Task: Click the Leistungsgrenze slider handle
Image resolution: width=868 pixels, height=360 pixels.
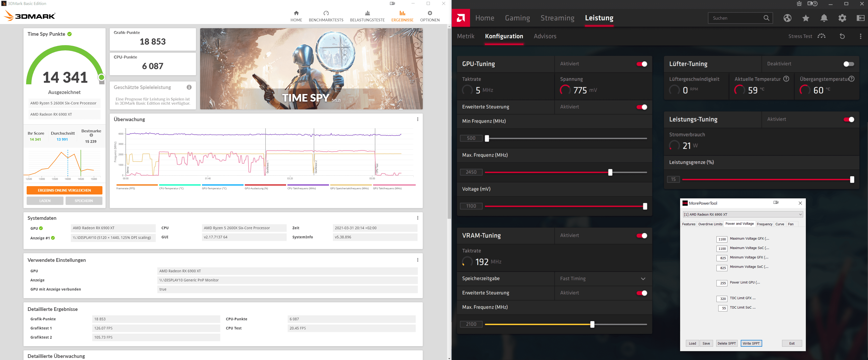Action: point(852,180)
